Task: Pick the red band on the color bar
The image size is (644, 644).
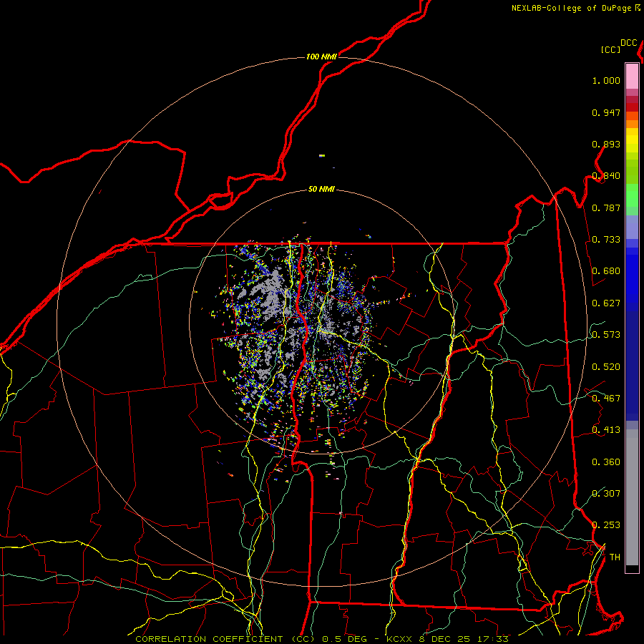Action: click(632, 107)
